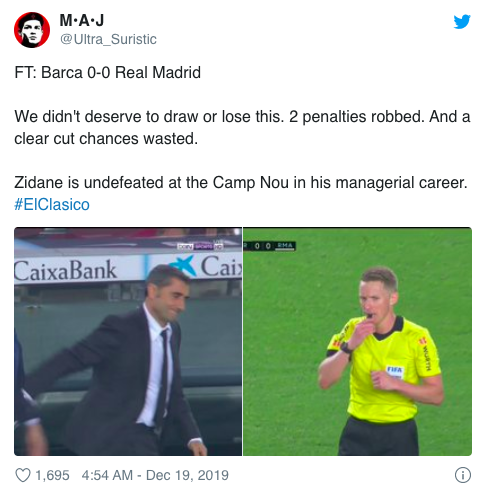Open the left photo of the coach in suit
487x491 pixels.
tap(128, 341)
